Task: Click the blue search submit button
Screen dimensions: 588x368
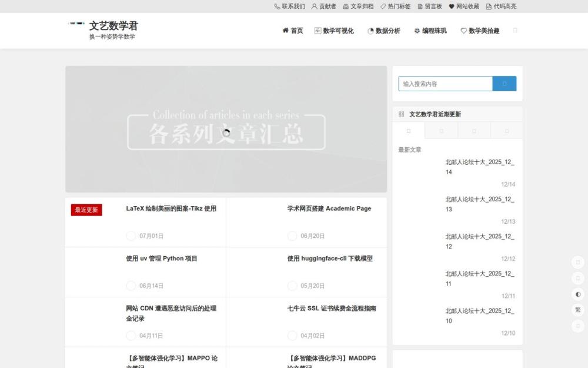Action: tap(505, 84)
